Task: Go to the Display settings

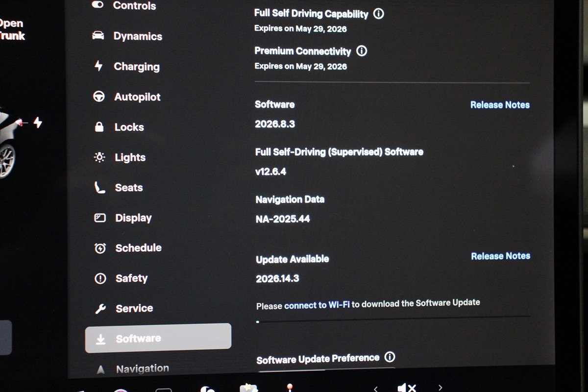Action: [123, 218]
